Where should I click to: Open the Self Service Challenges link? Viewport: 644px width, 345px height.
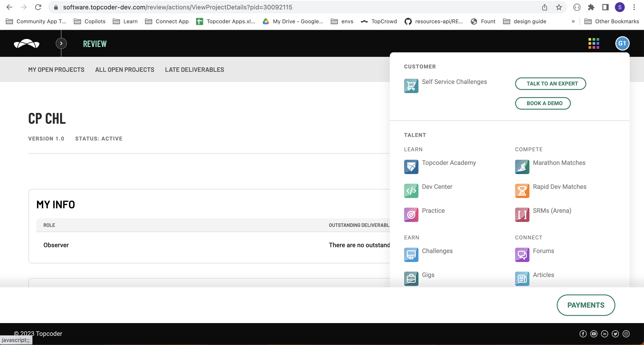[454, 82]
